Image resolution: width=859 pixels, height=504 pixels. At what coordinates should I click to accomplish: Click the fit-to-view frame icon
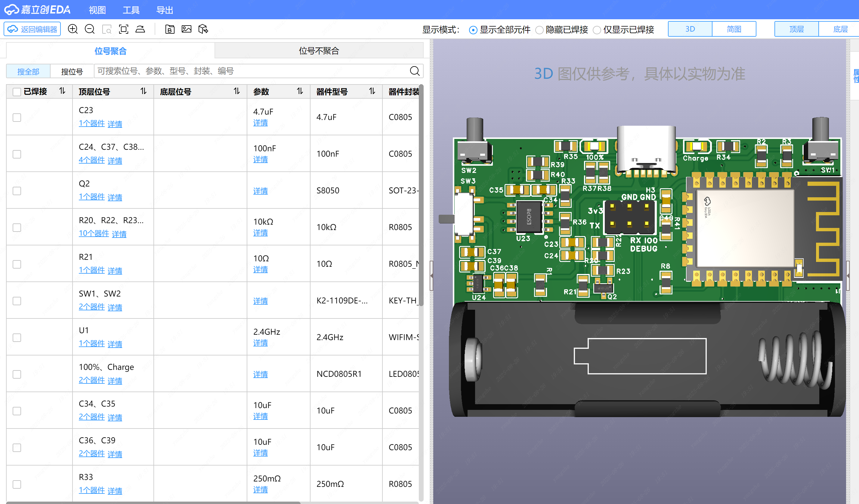[123, 29]
